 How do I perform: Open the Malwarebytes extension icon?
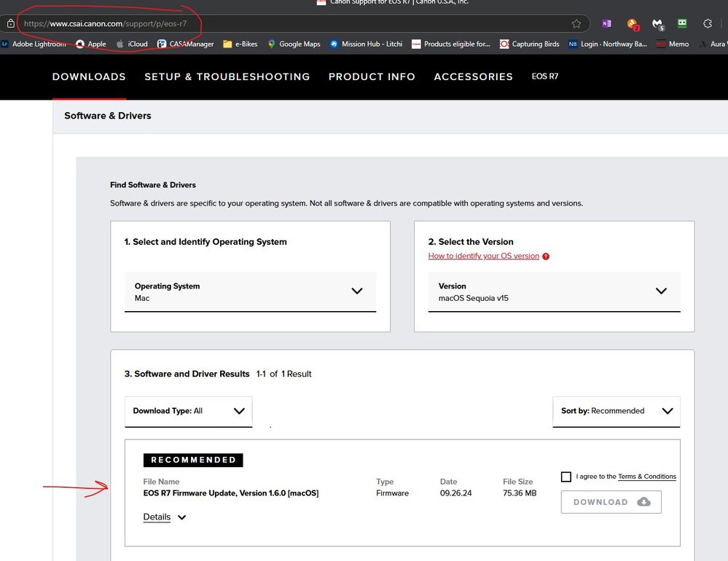pyautogui.click(x=658, y=24)
